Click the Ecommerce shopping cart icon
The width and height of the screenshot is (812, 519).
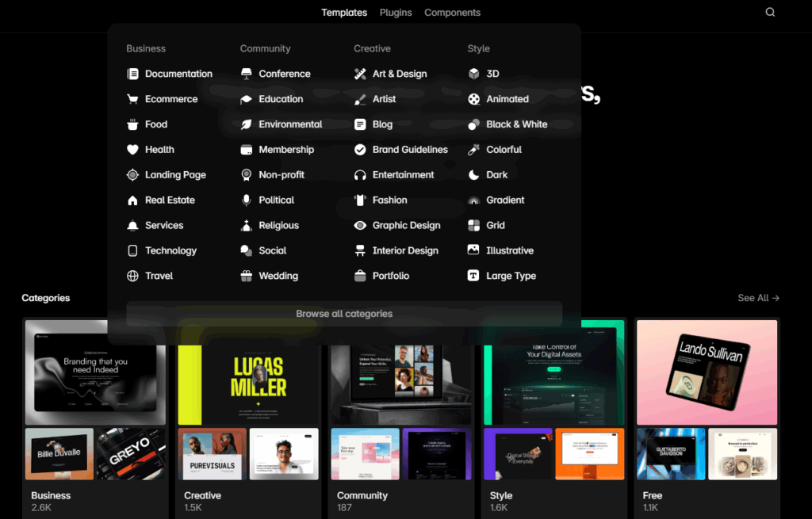coord(132,99)
